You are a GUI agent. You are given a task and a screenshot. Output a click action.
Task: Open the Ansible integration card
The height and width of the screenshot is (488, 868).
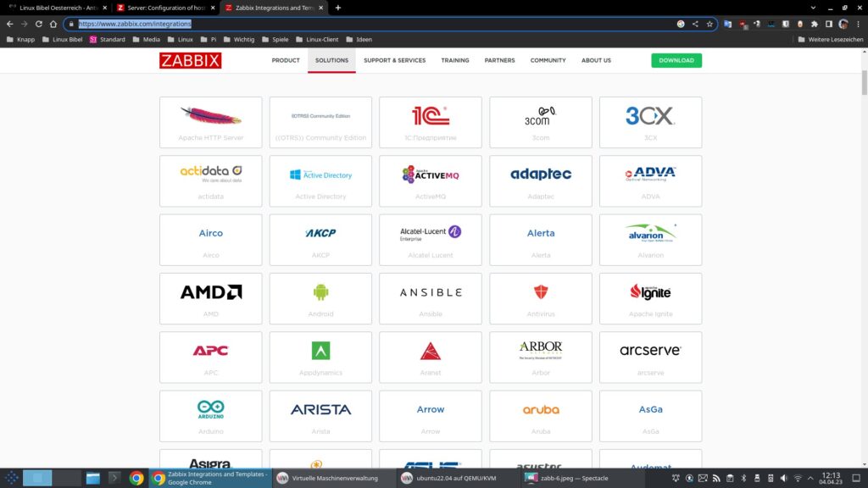coord(430,298)
